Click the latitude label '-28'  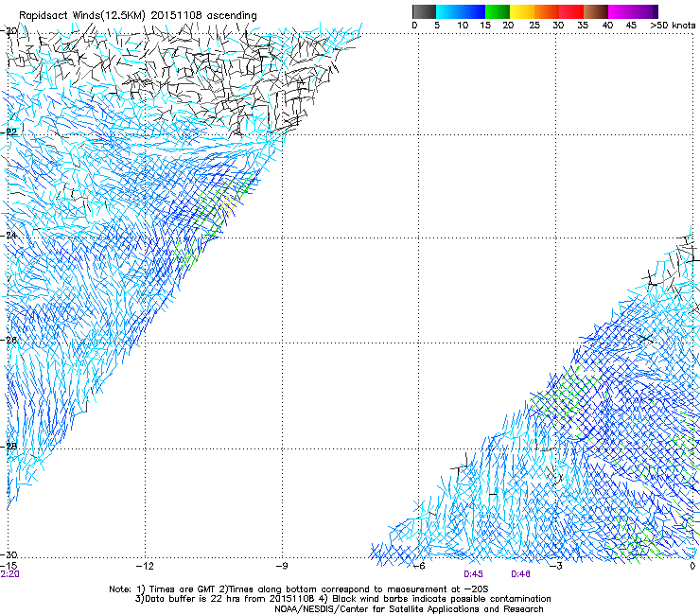[x=9, y=446]
